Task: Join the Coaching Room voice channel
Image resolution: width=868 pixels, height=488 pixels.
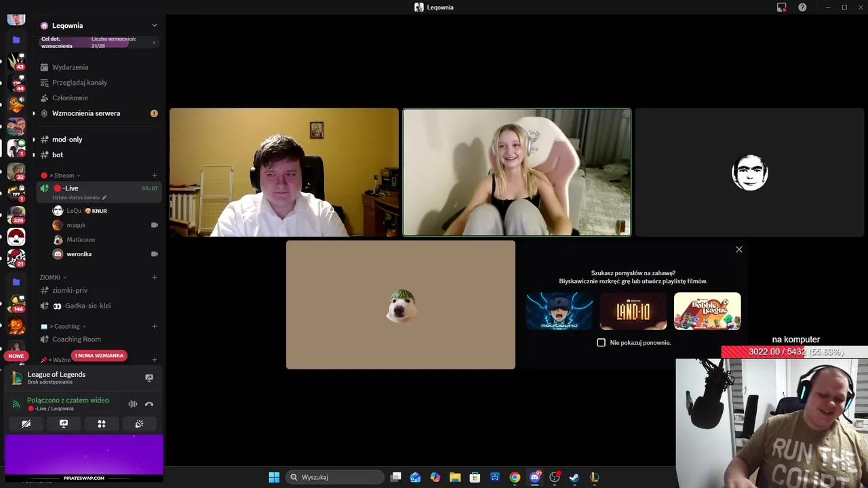Action: coord(99,339)
